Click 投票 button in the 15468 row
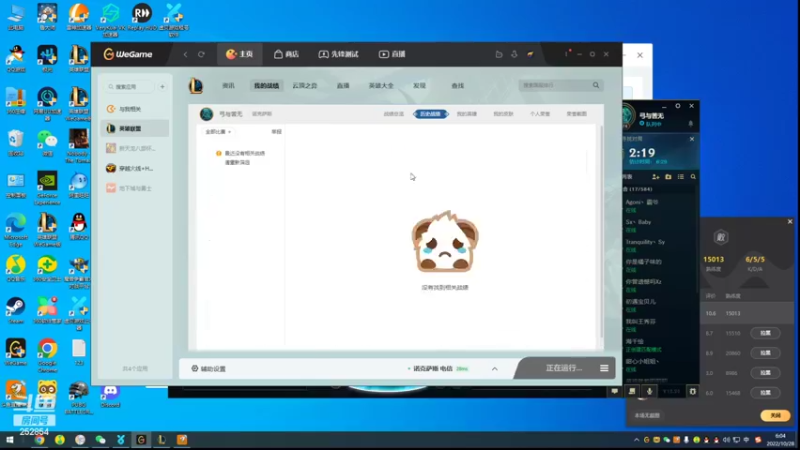This screenshot has height=450, width=800. pyautogui.click(x=765, y=392)
